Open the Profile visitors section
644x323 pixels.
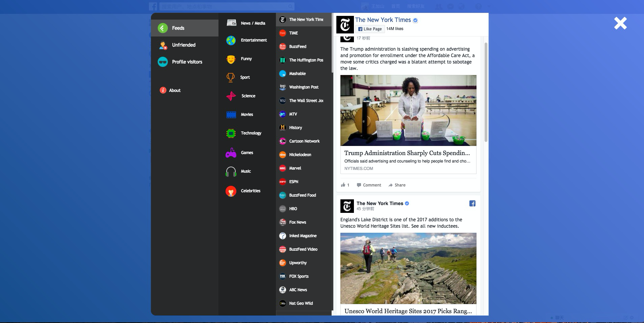(185, 62)
